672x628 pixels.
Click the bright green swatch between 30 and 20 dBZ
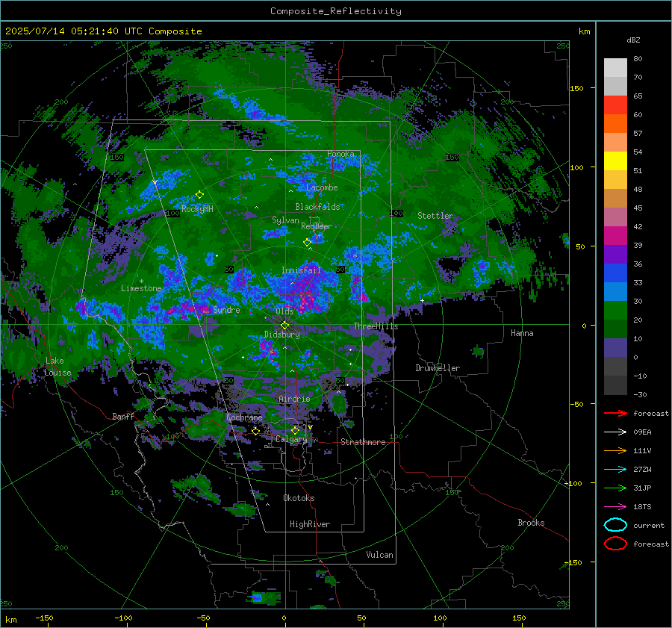(x=615, y=310)
